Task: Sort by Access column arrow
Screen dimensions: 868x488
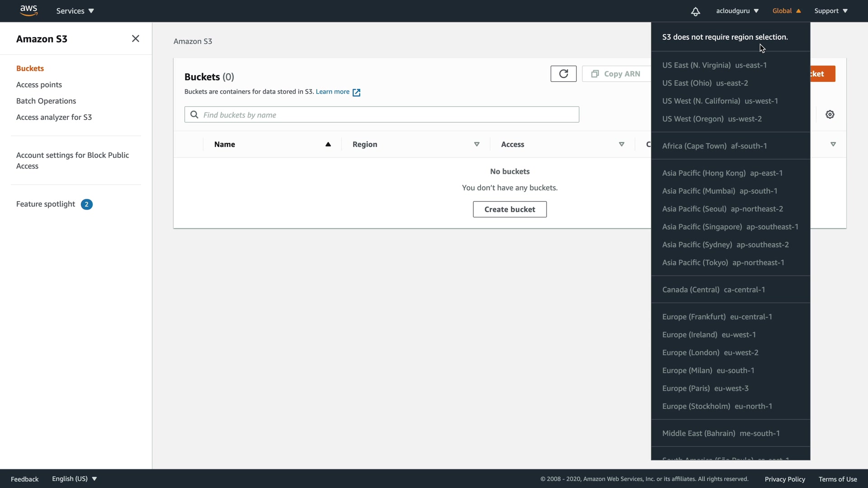Action: pos(622,145)
